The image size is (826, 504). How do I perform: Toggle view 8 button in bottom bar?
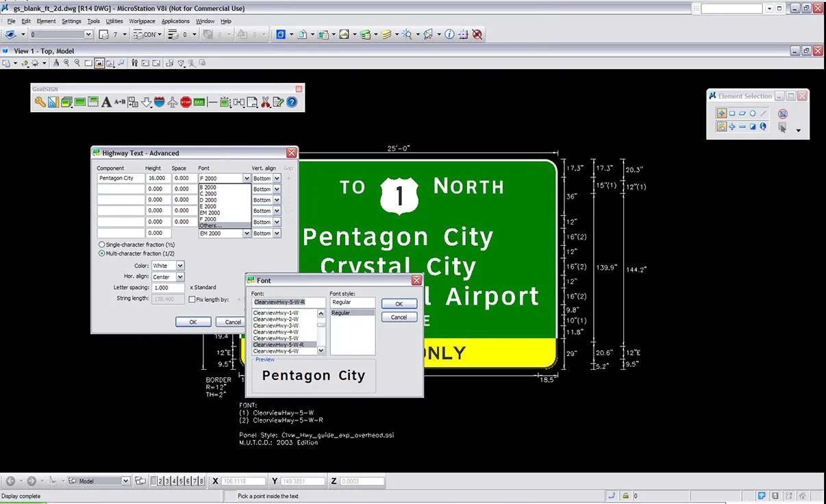pos(201,481)
